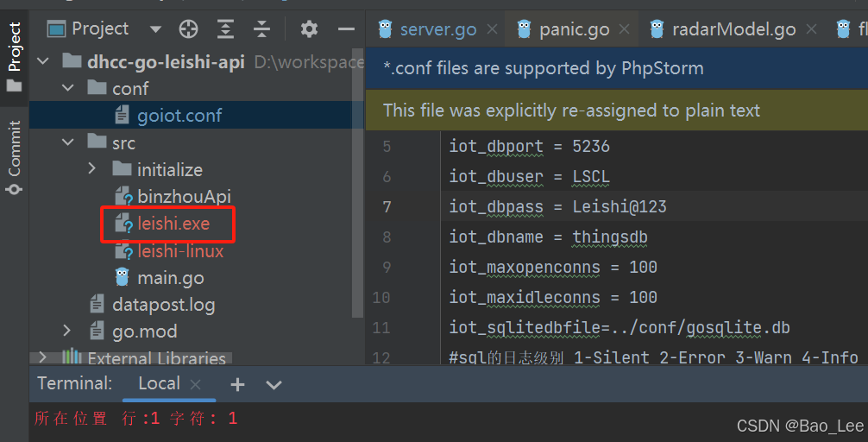This screenshot has height=442, width=868.
Task: Click the iot_dbport = 5236 line
Action: pos(529,146)
